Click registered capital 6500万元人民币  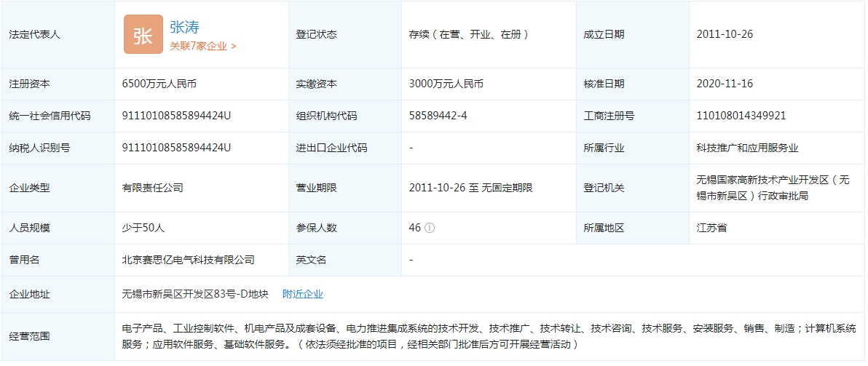[x=159, y=84]
